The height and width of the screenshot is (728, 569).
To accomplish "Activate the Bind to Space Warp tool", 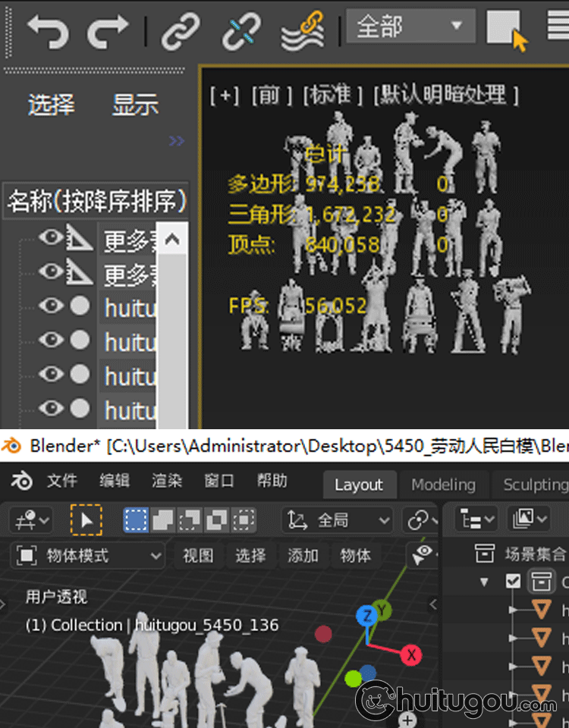I will (303, 31).
